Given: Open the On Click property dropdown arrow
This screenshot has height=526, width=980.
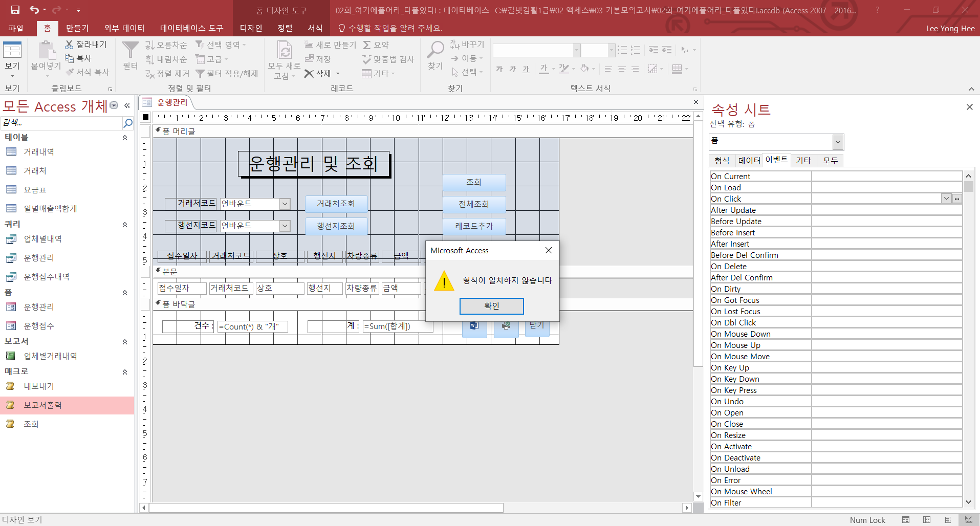Looking at the screenshot, I should (946, 199).
